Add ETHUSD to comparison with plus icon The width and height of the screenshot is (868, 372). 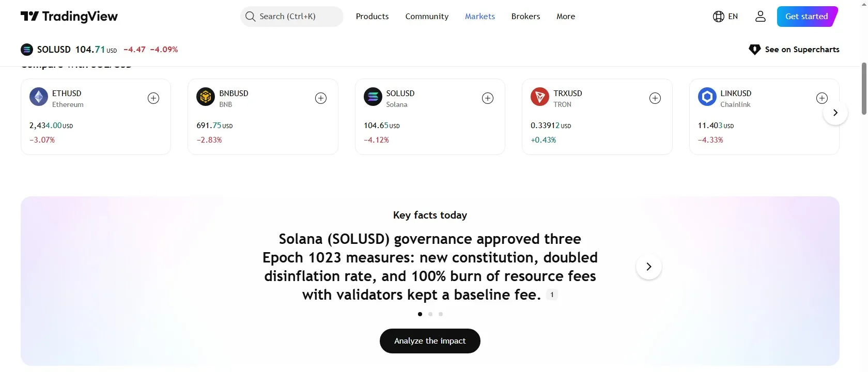153,98
